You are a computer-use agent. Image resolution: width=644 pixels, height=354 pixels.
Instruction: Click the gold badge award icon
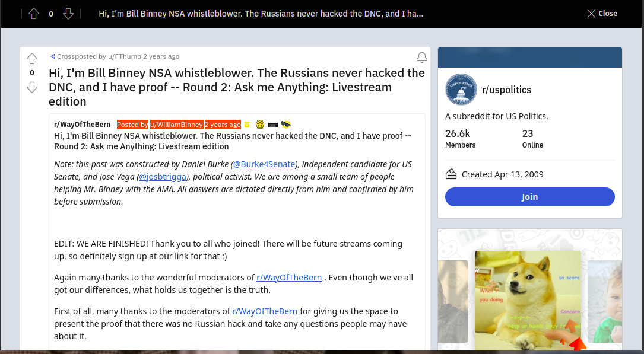click(260, 125)
